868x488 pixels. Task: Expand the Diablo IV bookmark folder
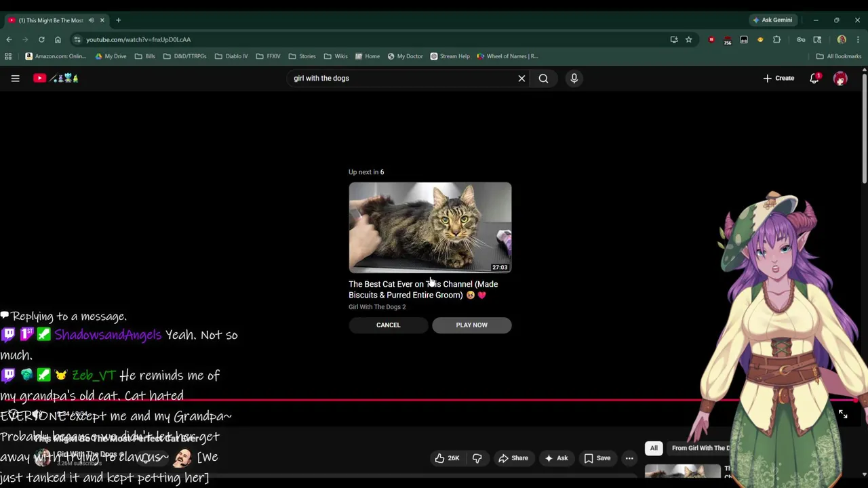tap(231, 56)
